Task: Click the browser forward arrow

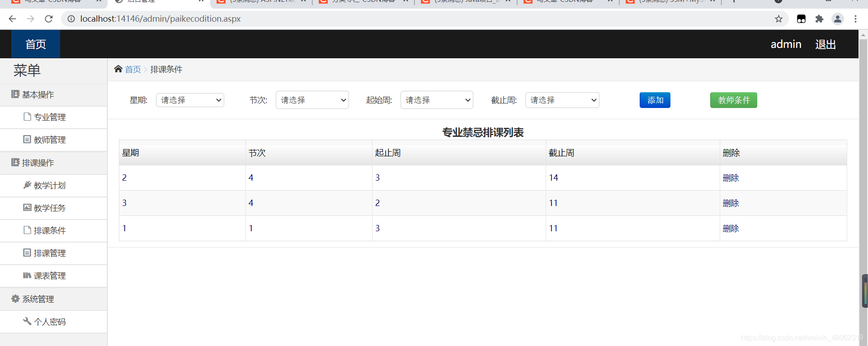Action: [30, 19]
